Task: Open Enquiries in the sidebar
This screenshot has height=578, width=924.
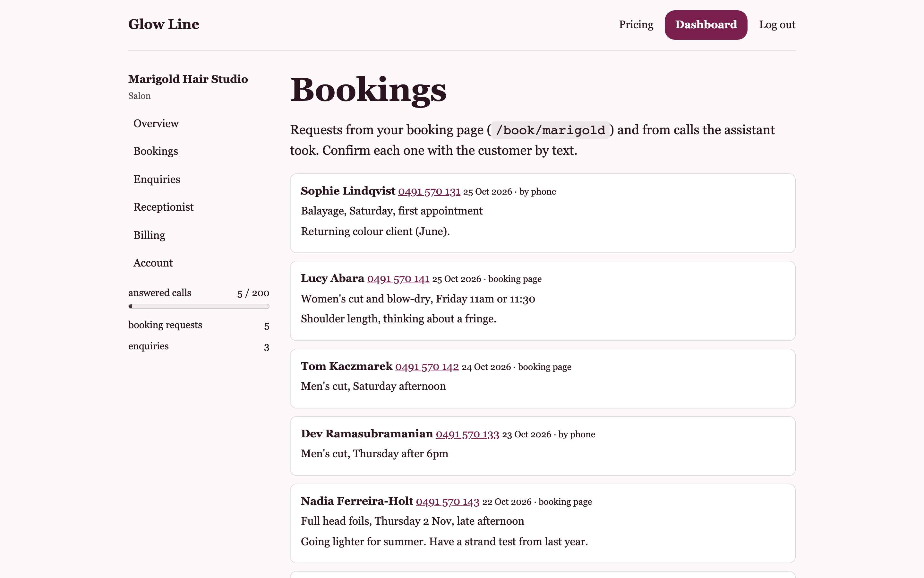Action: click(x=157, y=179)
